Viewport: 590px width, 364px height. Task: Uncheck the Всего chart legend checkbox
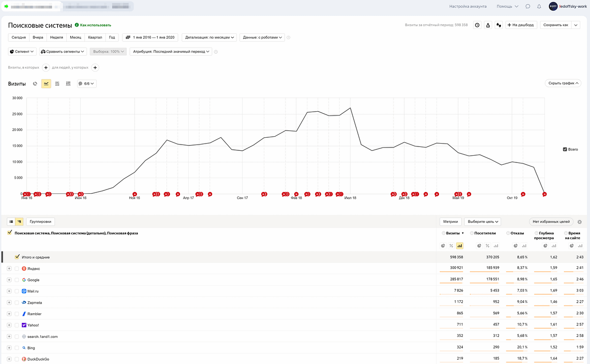click(x=565, y=149)
